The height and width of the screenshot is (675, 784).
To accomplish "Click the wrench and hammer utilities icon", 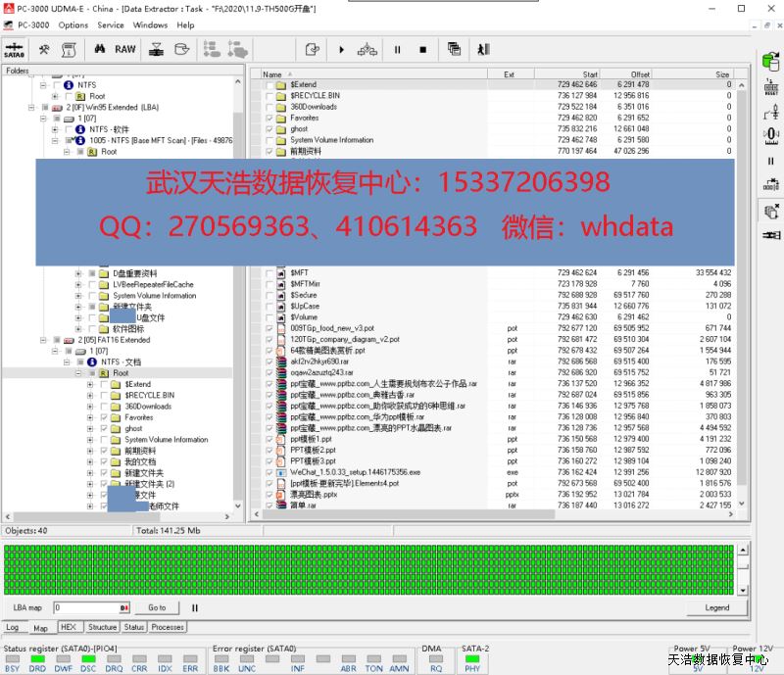I will pyautogui.click(x=44, y=49).
